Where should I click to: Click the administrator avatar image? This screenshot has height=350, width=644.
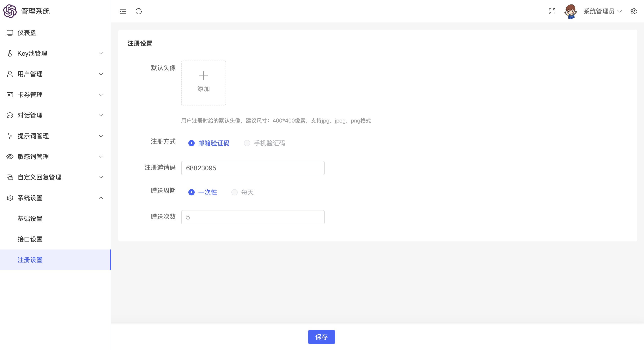click(570, 11)
